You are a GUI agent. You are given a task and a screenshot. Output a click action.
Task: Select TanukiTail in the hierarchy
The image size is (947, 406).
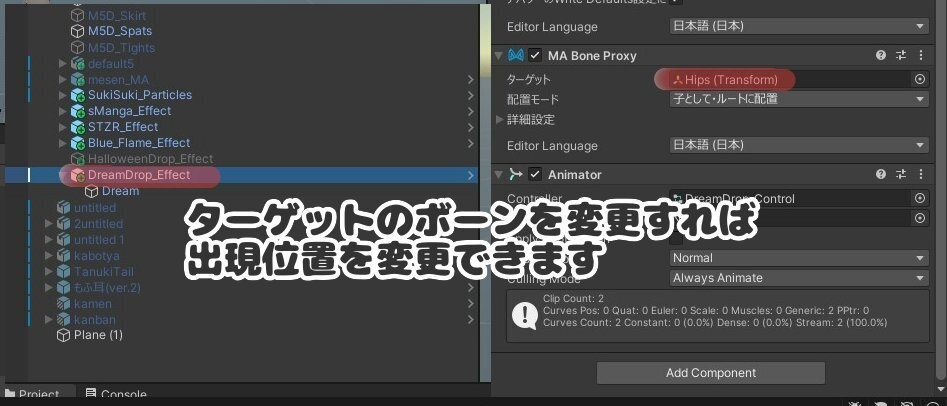[104, 271]
